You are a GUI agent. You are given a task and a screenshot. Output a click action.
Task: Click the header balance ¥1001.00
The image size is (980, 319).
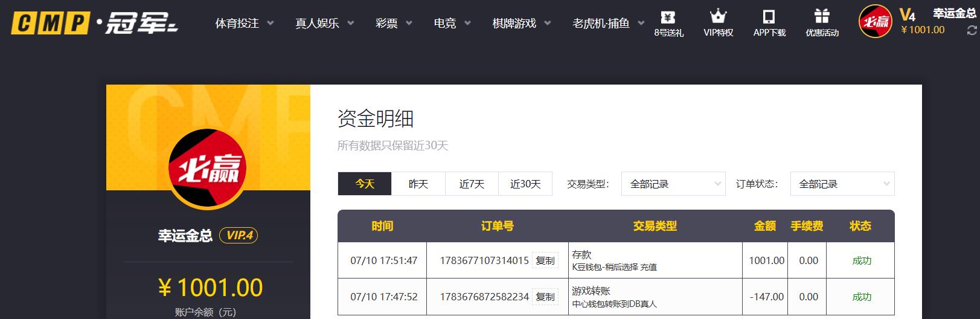pos(923,30)
